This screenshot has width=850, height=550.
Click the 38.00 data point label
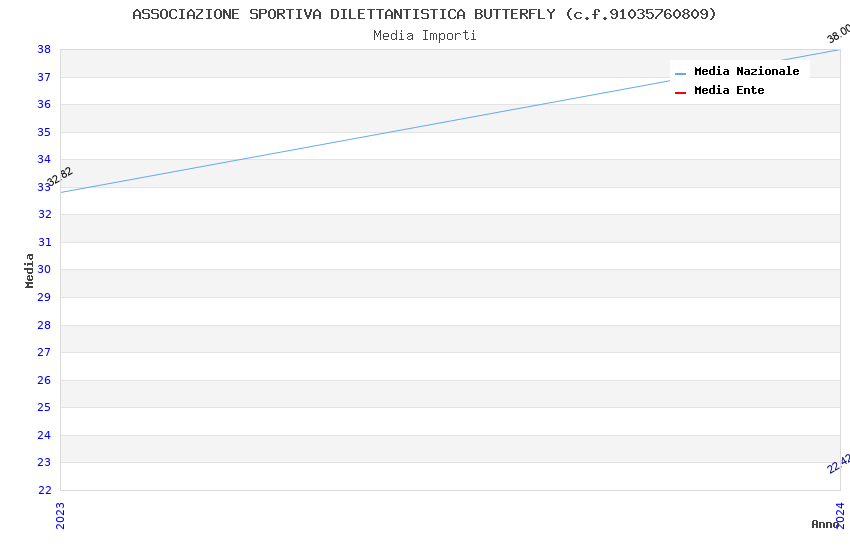click(838, 32)
